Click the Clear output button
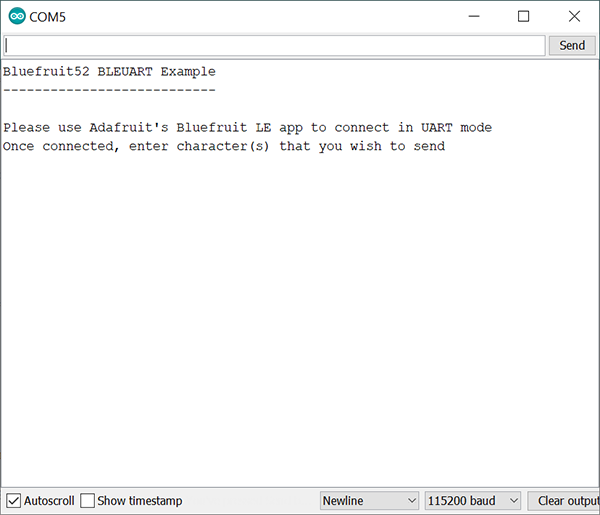Image resolution: width=600 pixels, height=515 pixels. click(x=564, y=500)
